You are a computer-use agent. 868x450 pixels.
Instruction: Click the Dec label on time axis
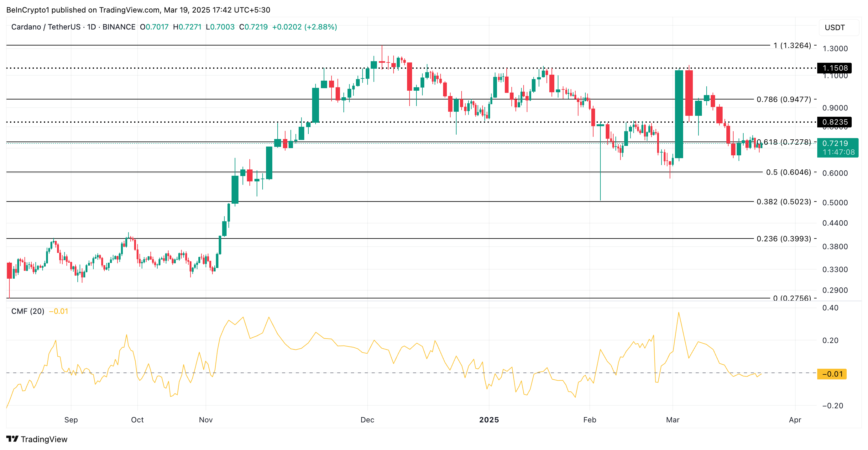367,420
